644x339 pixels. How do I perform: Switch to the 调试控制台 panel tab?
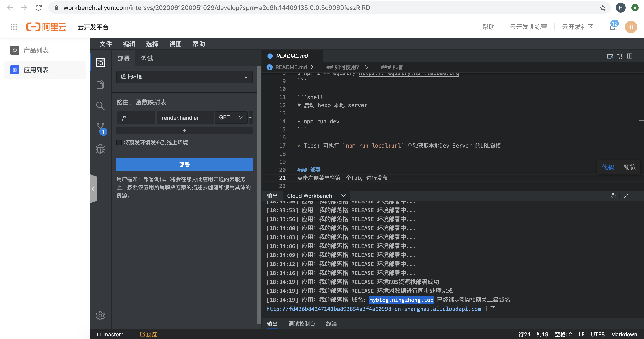click(301, 324)
